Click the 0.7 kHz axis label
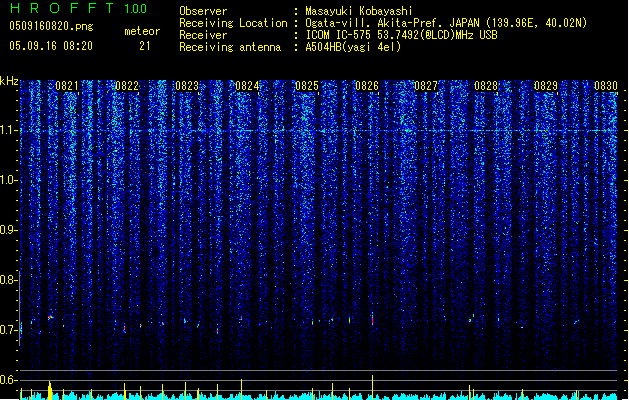Viewport: 629px width, 400px height. (8, 330)
